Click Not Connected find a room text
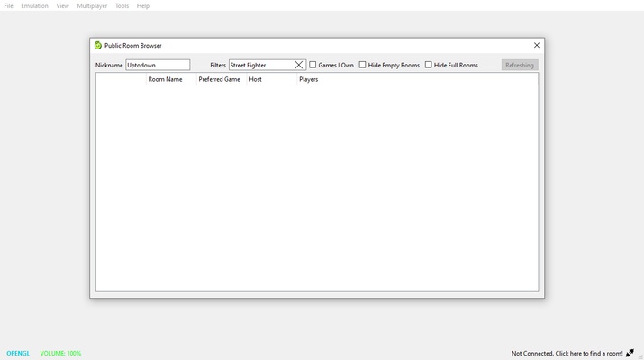Viewport: 644px width, 360px height. pyautogui.click(x=567, y=353)
